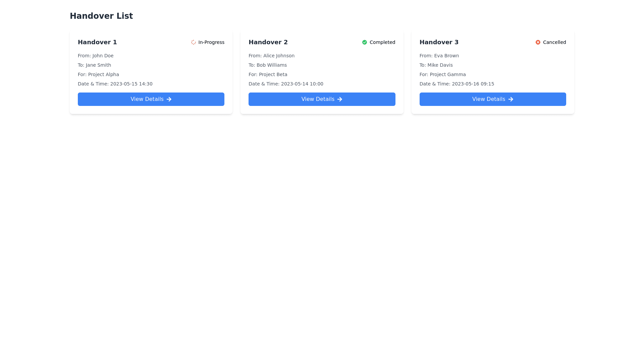Click the 'To: Mike Davis' text
This screenshot has height=362, width=644.
(436, 65)
